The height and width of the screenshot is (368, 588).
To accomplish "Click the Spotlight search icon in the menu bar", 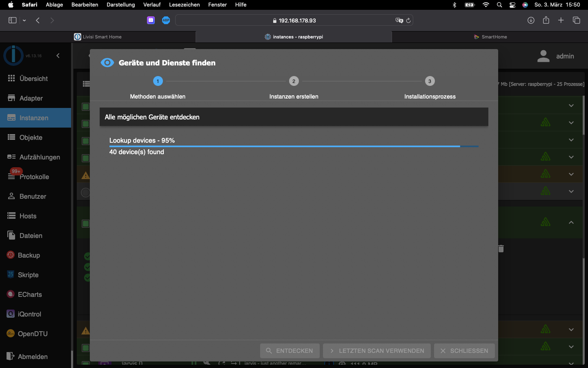I will (499, 5).
